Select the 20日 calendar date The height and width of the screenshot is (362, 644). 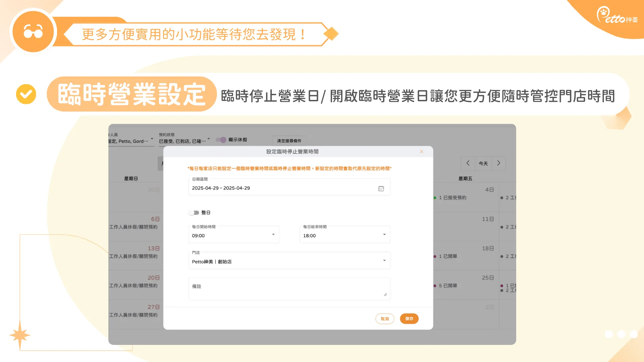pos(154,278)
